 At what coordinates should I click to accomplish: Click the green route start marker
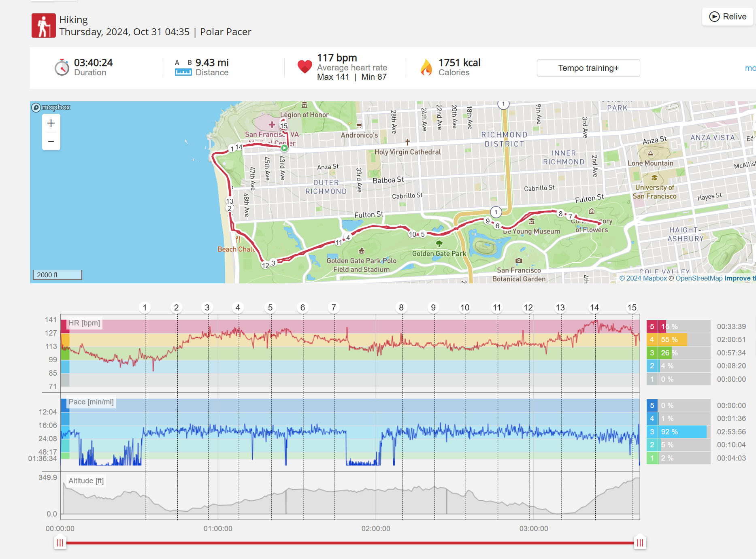(x=285, y=148)
